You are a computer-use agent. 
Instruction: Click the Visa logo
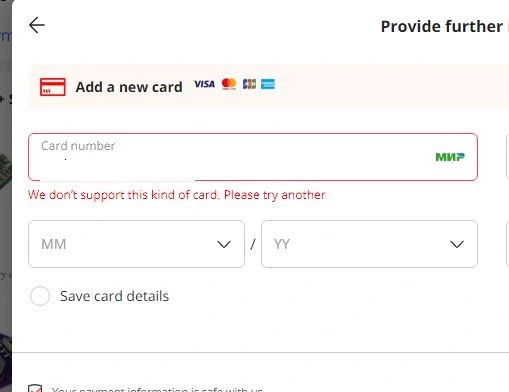pyautogui.click(x=204, y=84)
